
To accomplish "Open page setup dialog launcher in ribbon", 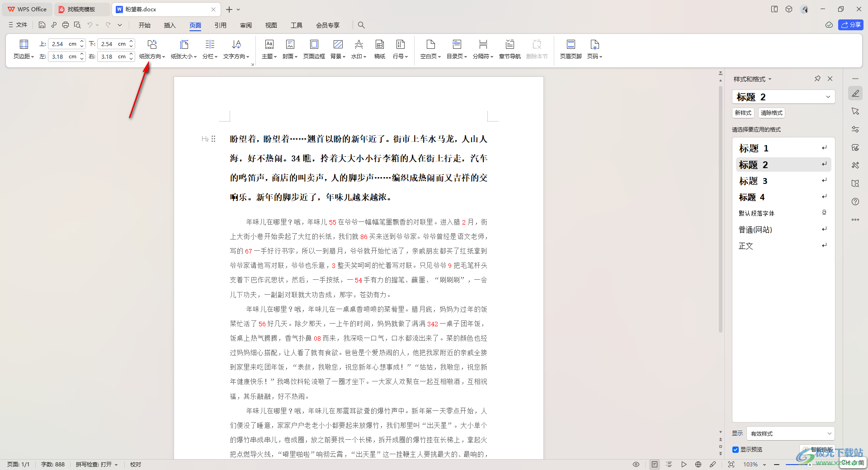I will 252,64.
